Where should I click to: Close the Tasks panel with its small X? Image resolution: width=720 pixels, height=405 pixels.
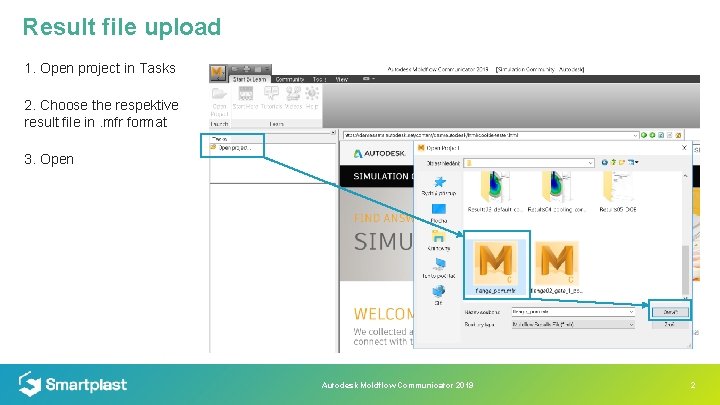pyautogui.click(x=333, y=133)
